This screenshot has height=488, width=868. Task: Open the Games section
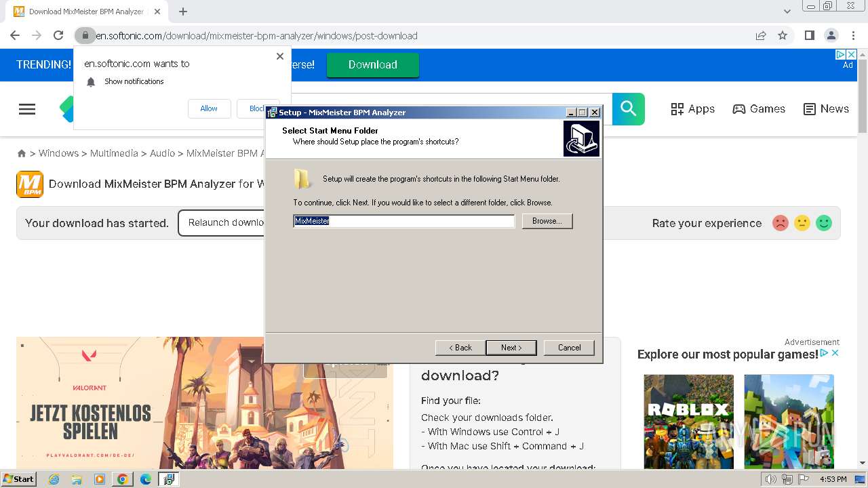pyautogui.click(x=759, y=108)
